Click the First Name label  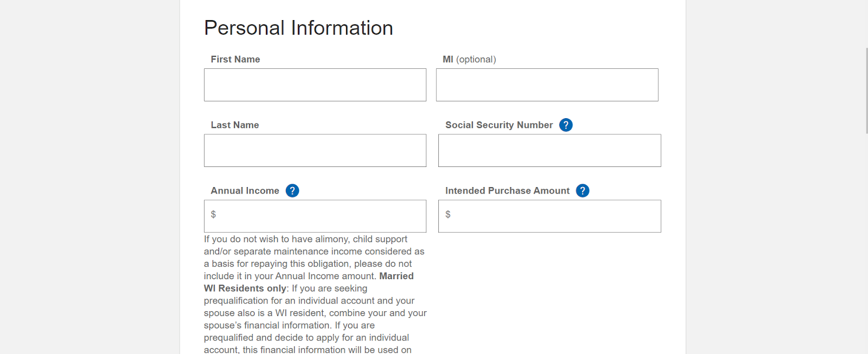coord(235,60)
